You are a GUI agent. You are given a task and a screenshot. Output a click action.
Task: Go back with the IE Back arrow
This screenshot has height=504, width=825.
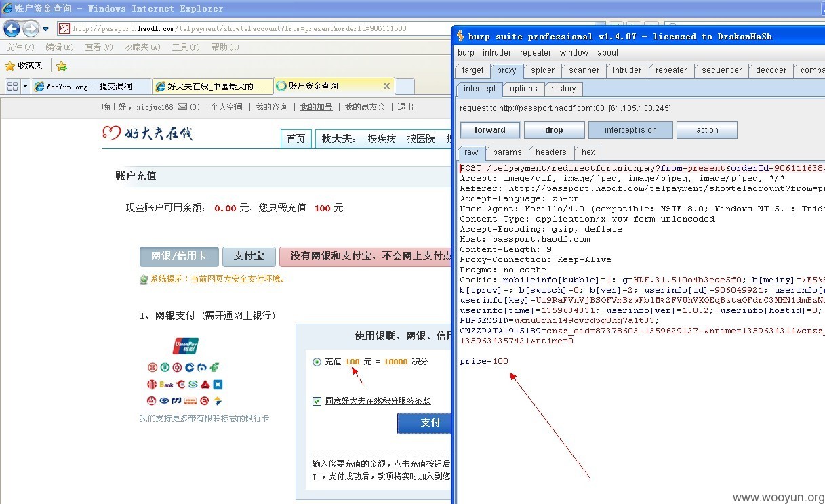point(12,28)
